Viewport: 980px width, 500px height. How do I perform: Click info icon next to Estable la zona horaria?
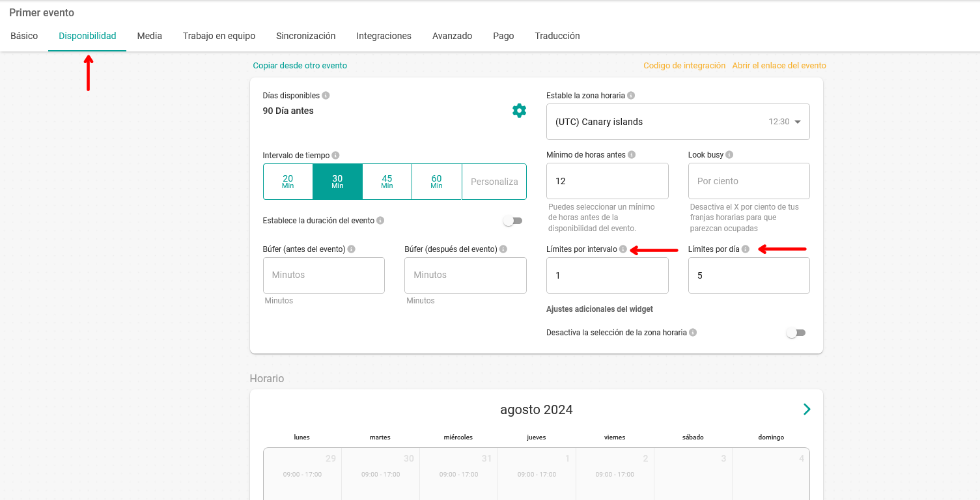click(631, 96)
